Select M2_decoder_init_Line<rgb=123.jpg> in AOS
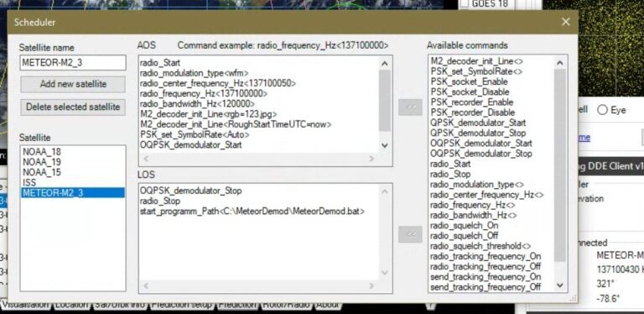The width and height of the screenshot is (644, 314). pyautogui.click(x=209, y=114)
